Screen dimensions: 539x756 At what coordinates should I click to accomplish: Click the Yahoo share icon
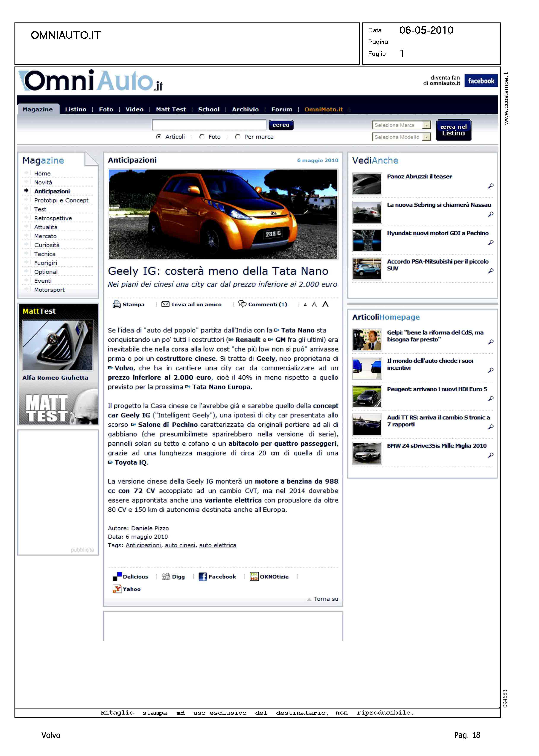tap(117, 589)
